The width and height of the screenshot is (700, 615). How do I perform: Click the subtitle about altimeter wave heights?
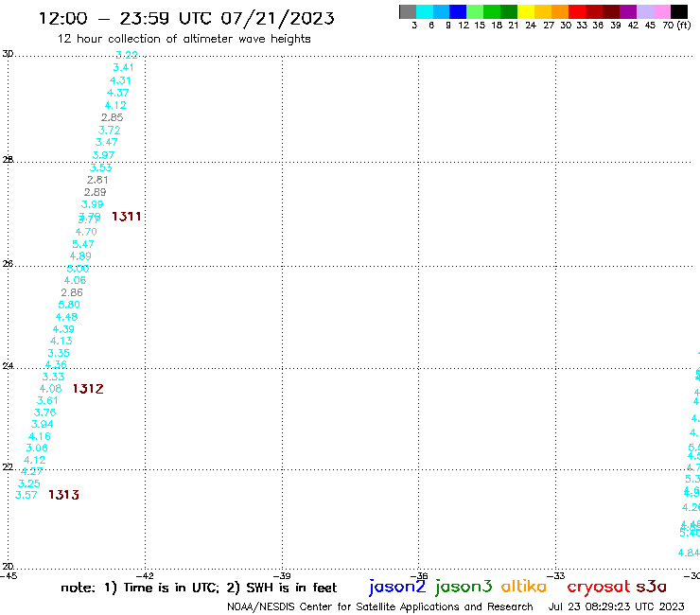coord(184,39)
